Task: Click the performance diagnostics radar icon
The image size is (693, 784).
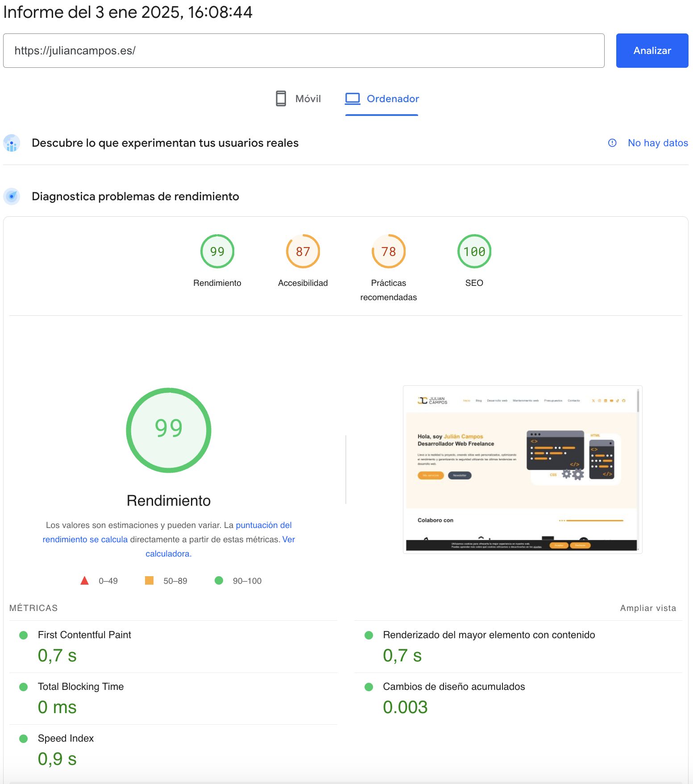Action: pyautogui.click(x=12, y=196)
